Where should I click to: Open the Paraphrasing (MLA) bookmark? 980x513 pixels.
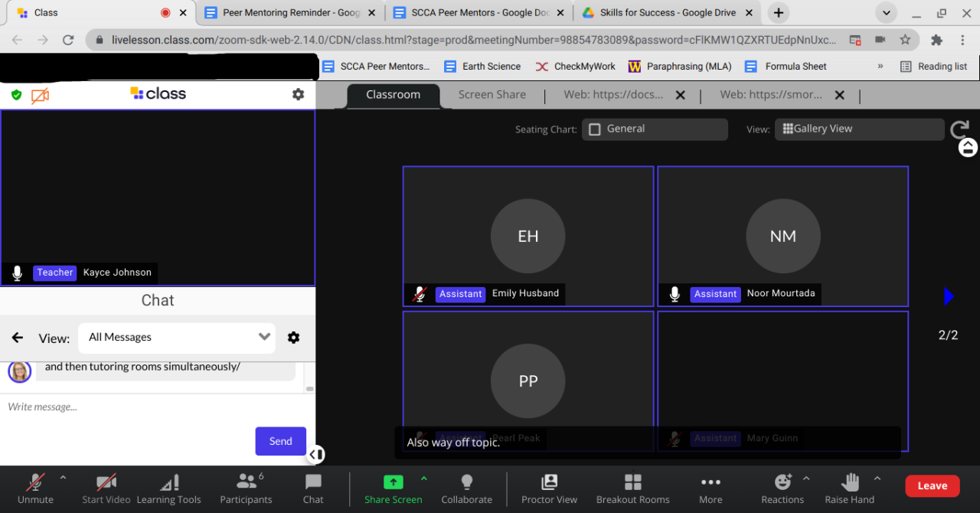(x=680, y=67)
